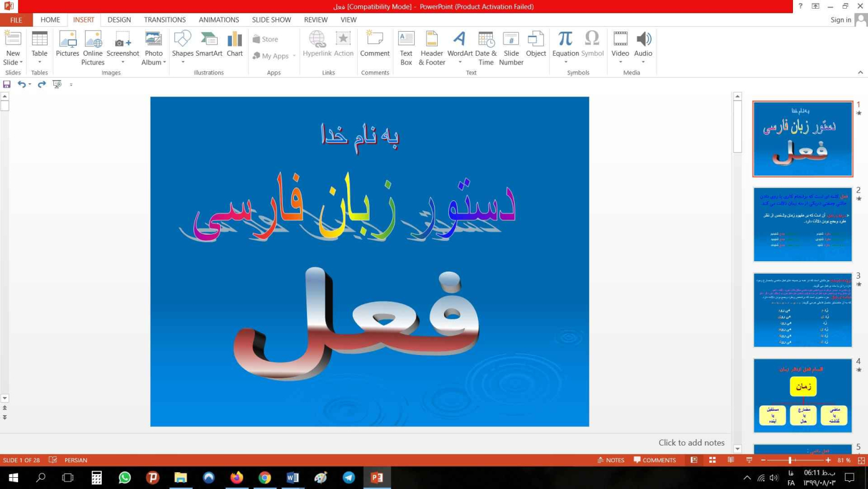Viewport: 868px width, 489px height.
Task: Open the Screenshot dropdown
Action: pos(123,62)
